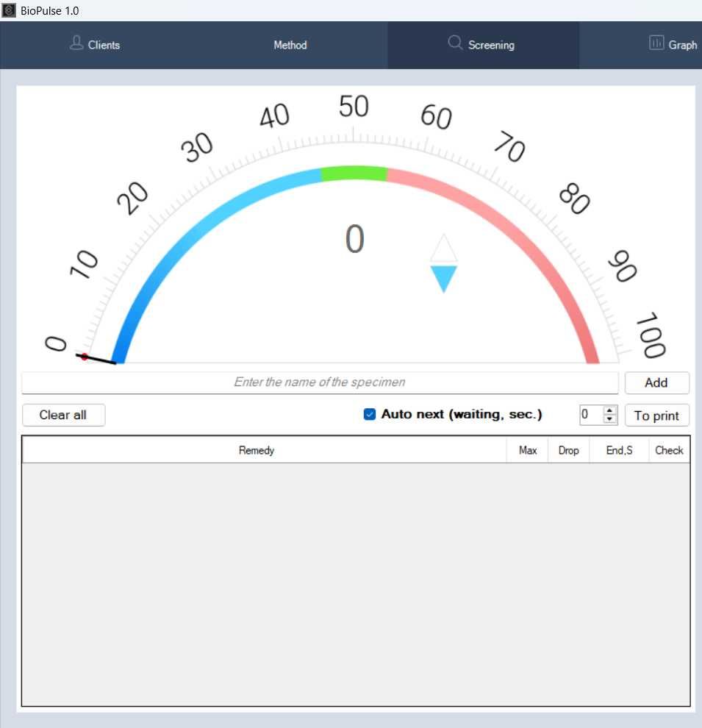This screenshot has height=728, width=702.
Task: Click the Max column header
Action: click(528, 450)
